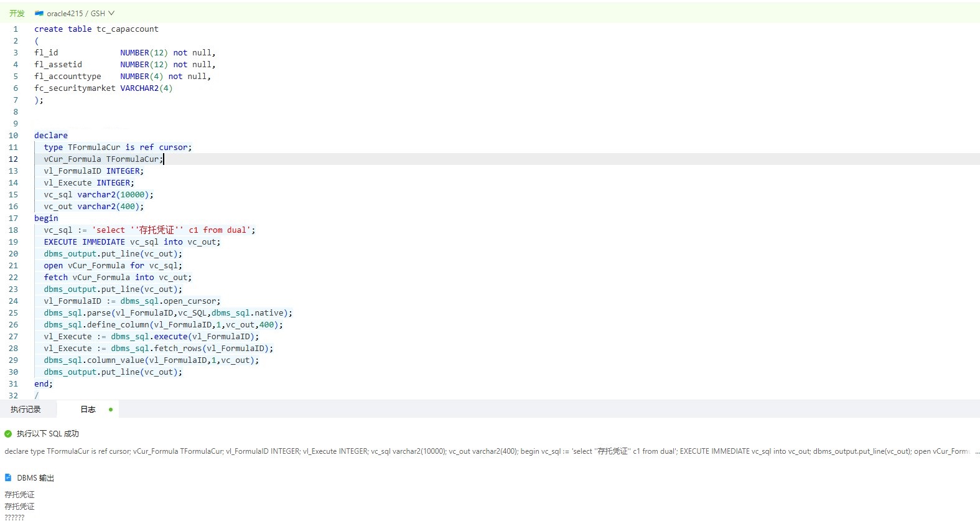Click the dbms_sql.parse statement on line 25

168,313
